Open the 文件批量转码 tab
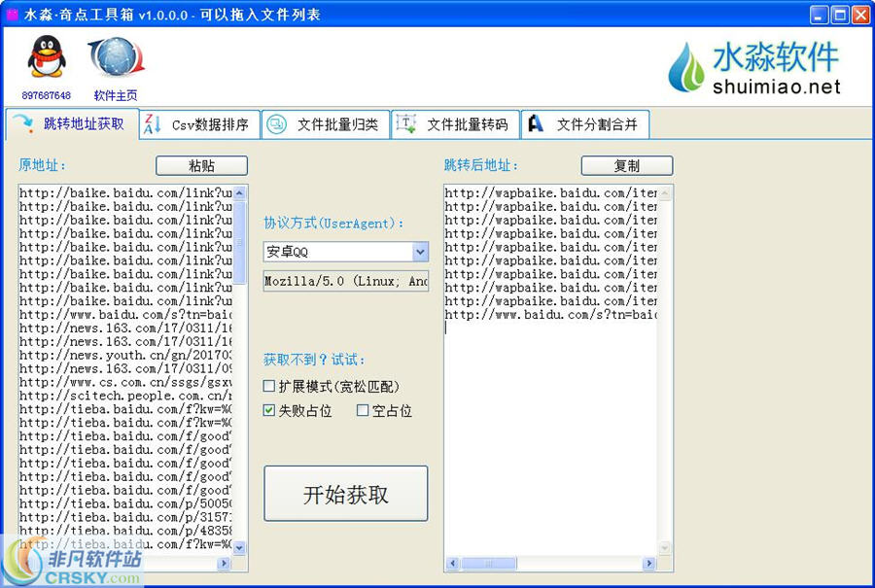 coord(455,124)
